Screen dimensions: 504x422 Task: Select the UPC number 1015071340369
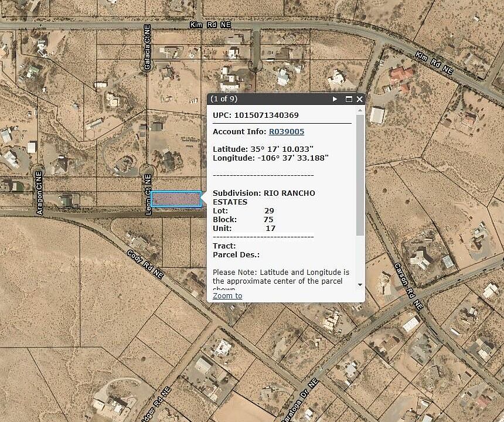pyautogui.click(x=267, y=115)
